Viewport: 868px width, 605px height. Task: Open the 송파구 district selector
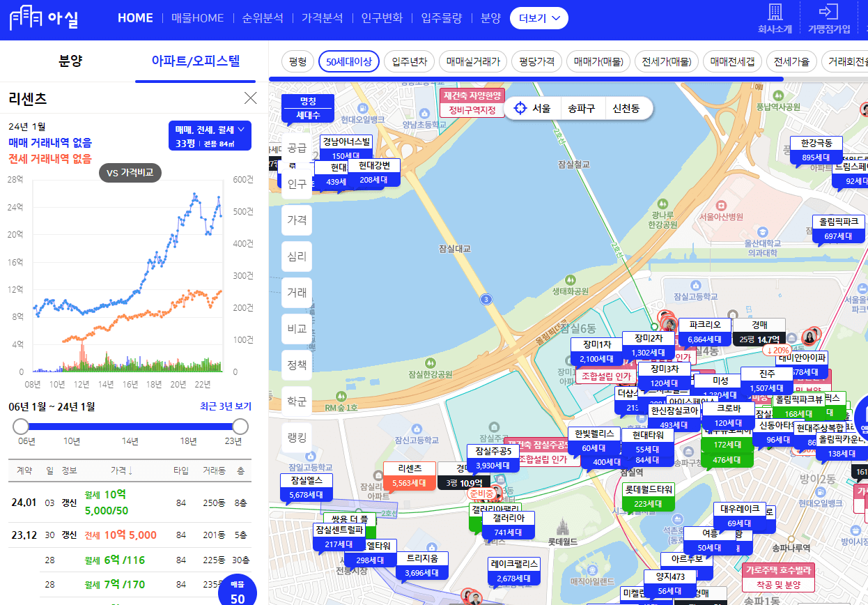coord(581,108)
